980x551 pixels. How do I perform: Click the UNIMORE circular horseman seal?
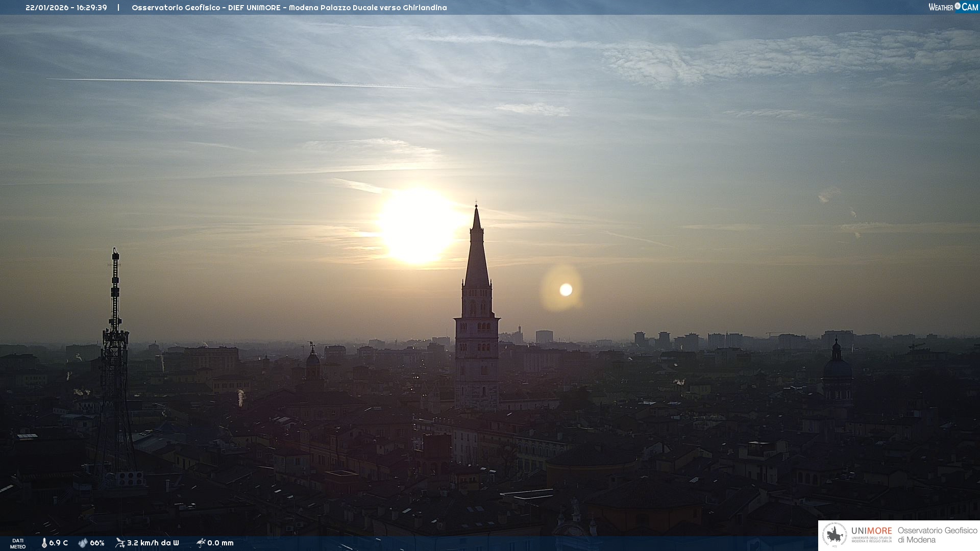[835, 535]
